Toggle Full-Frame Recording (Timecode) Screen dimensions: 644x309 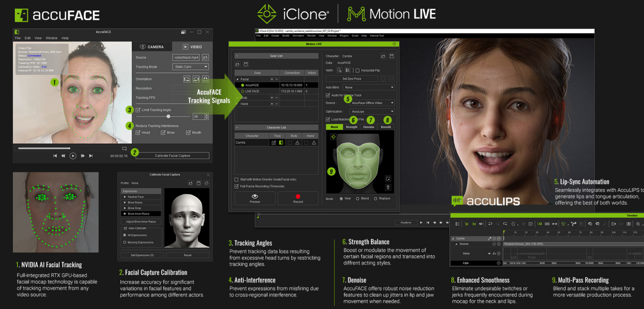pos(236,186)
